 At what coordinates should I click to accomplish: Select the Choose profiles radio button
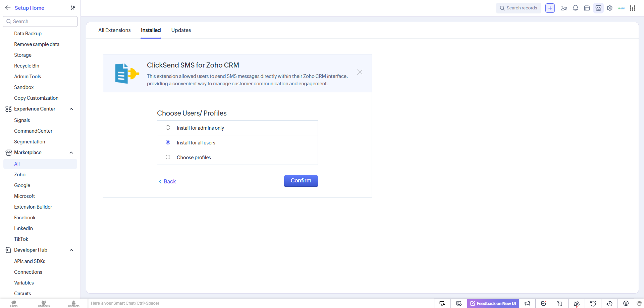pos(168,157)
